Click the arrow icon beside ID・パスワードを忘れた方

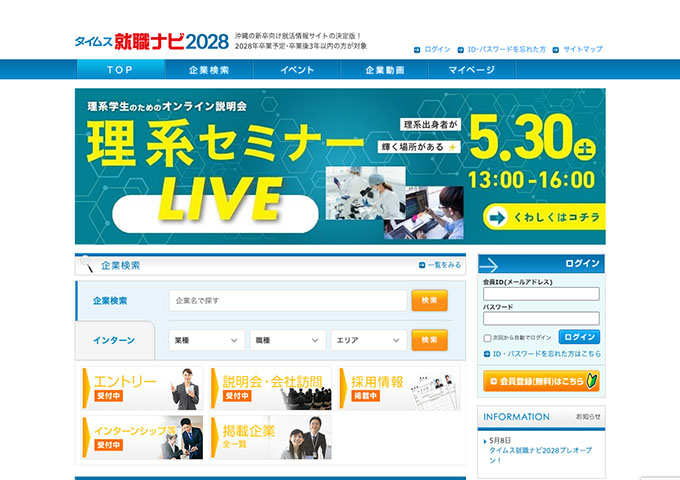(x=461, y=50)
